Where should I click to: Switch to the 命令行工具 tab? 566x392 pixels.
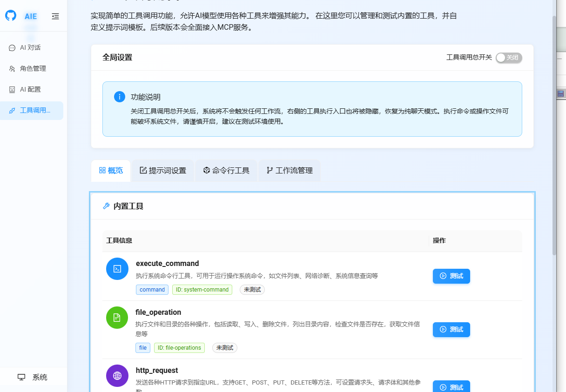tap(226, 171)
